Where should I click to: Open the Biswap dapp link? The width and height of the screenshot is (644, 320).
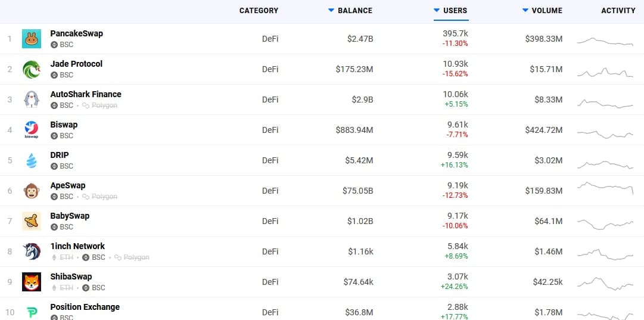(x=64, y=125)
